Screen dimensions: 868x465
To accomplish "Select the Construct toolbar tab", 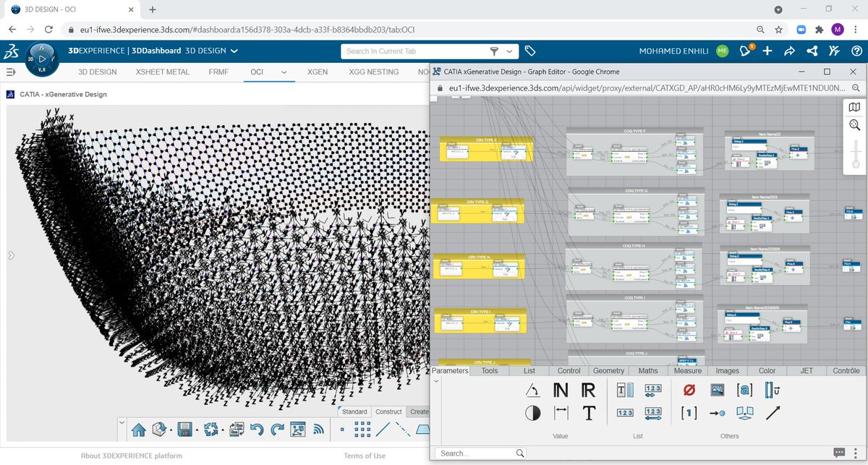I will (x=388, y=411).
